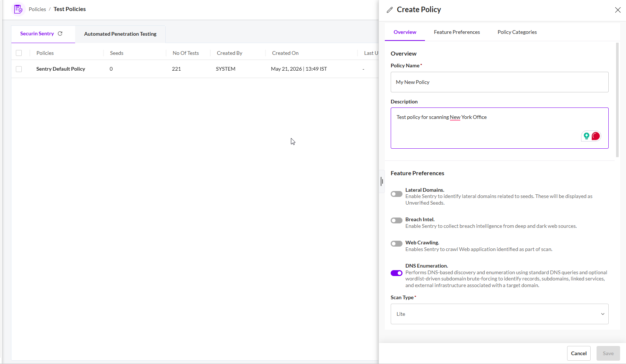
Task: Click the Save button
Action: [608, 353]
